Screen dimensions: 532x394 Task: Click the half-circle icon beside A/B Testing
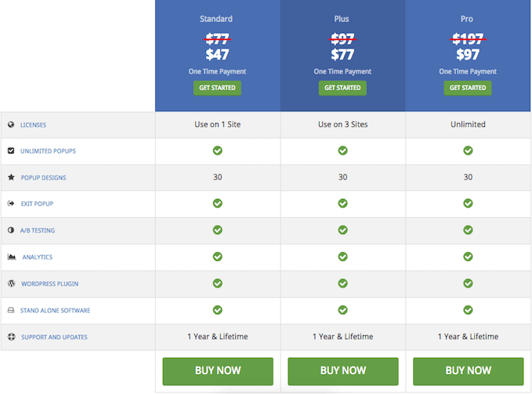point(11,230)
